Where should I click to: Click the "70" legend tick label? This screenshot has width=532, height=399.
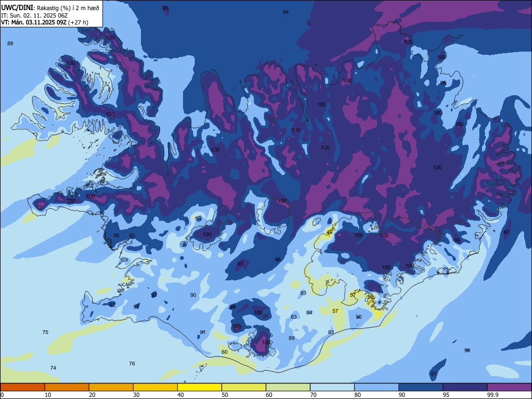click(313, 395)
